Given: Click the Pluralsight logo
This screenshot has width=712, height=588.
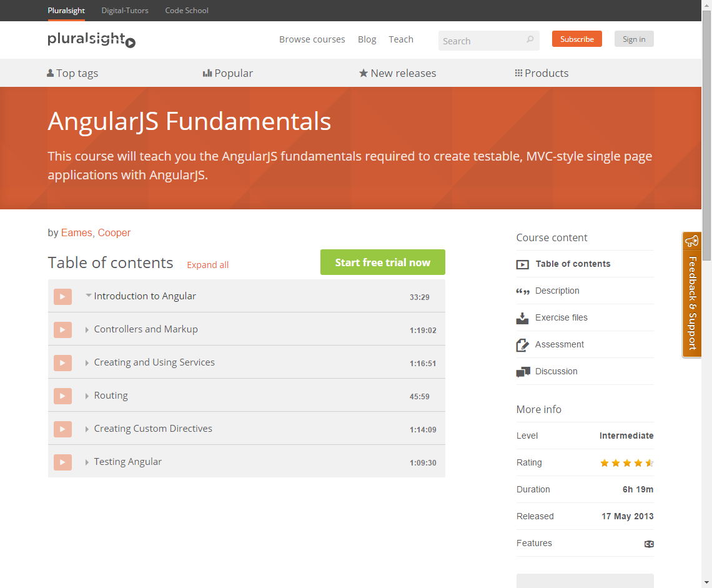Looking at the screenshot, I should coord(91,39).
